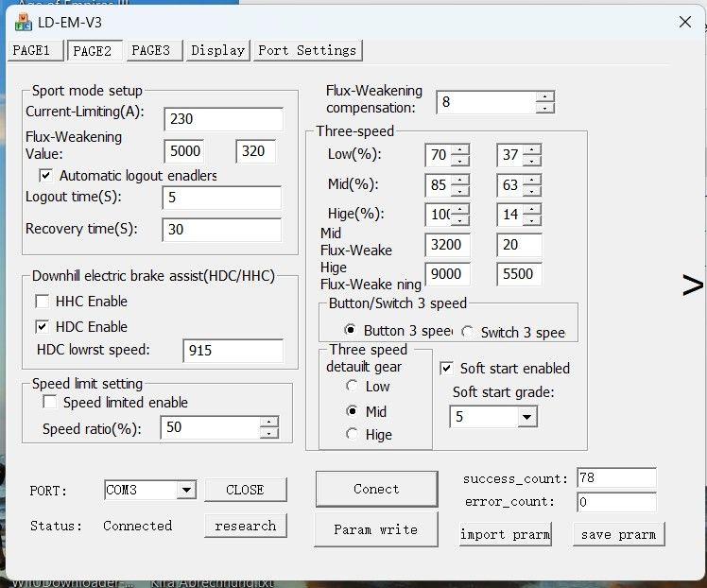Select Switch 3 speed radio button
The image size is (707, 588).
pyautogui.click(x=467, y=332)
